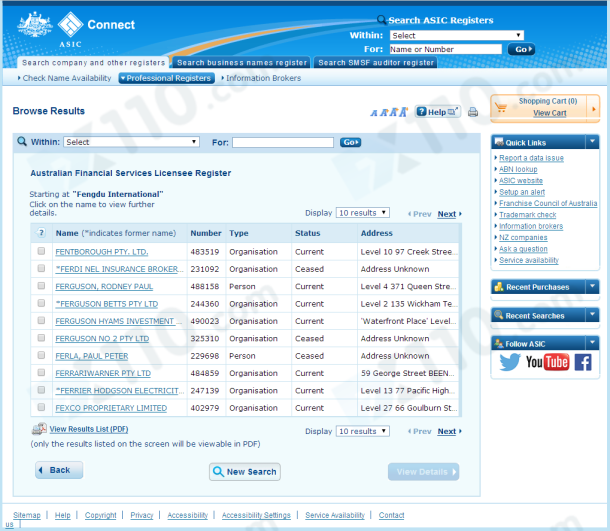Open the YouTube channel icon

point(546,362)
